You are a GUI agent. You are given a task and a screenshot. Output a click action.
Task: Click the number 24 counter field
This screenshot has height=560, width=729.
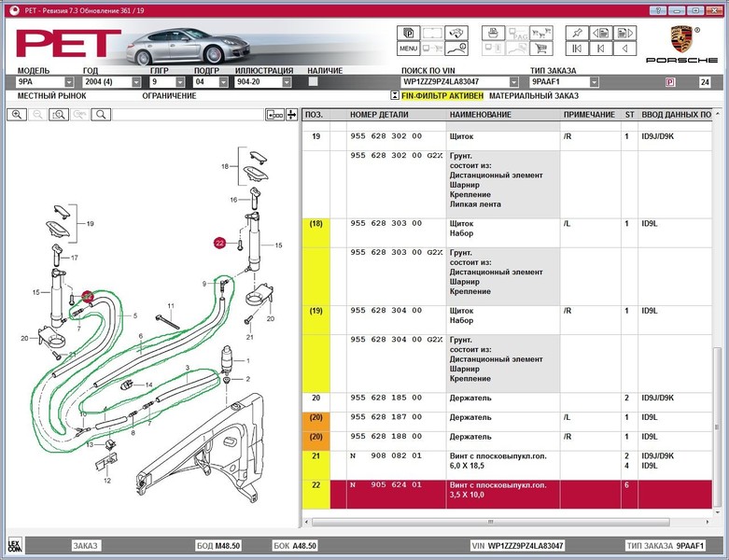pos(705,82)
